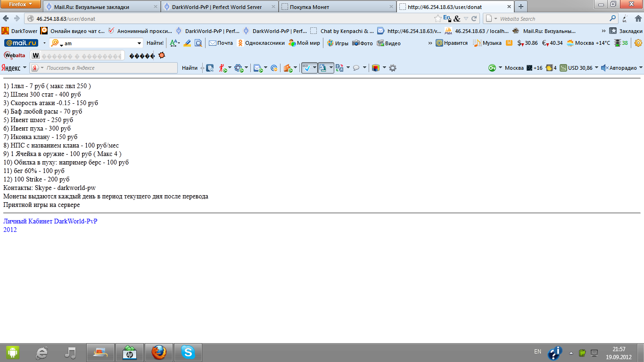Viewport: 644px width, 362px height.
Task: Open Одноклассники from the Mail.ru toolbar
Action: coord(261,43)
